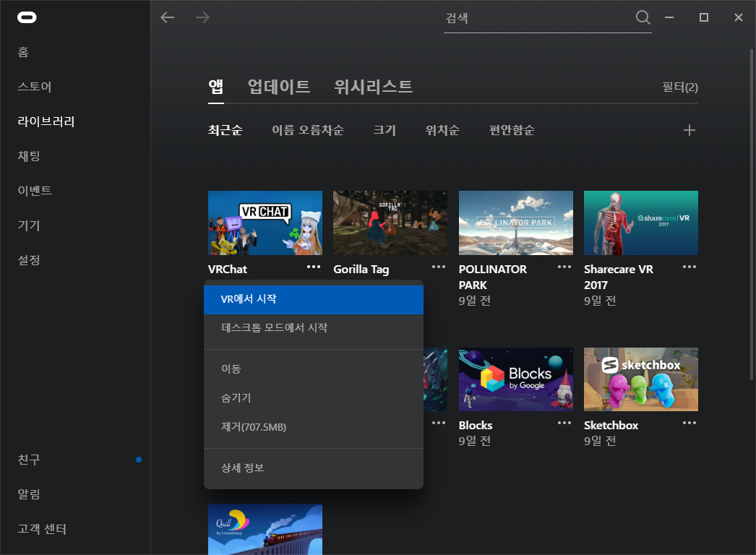756x555 pixels.
Task: Click the Quill thumbnail at bottom
Action: coord(265,530)
